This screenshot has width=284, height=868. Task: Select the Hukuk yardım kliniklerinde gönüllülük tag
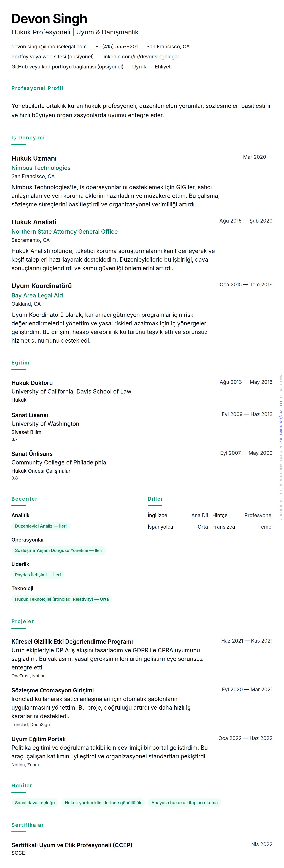coord(103,802)
